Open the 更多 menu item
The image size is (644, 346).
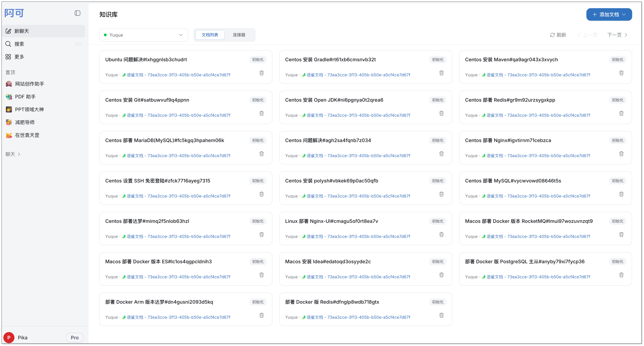[44, 57]
